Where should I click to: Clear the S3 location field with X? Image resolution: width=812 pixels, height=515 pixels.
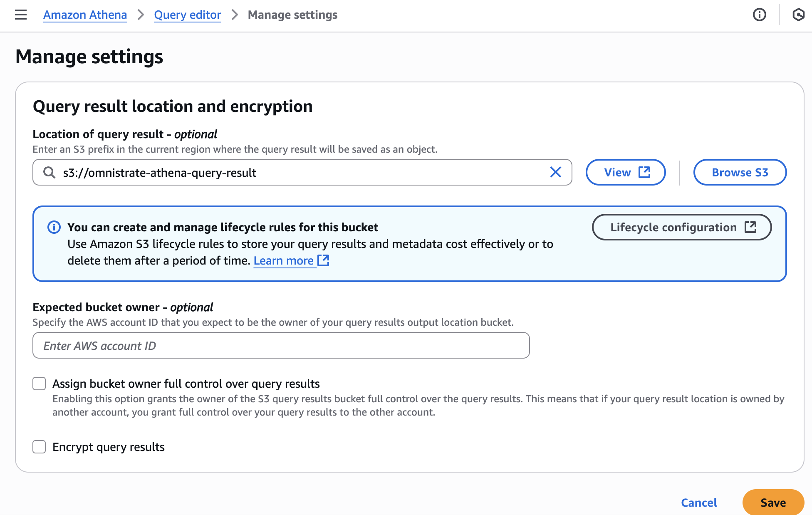pyautogui.click(x=556, y=172)
